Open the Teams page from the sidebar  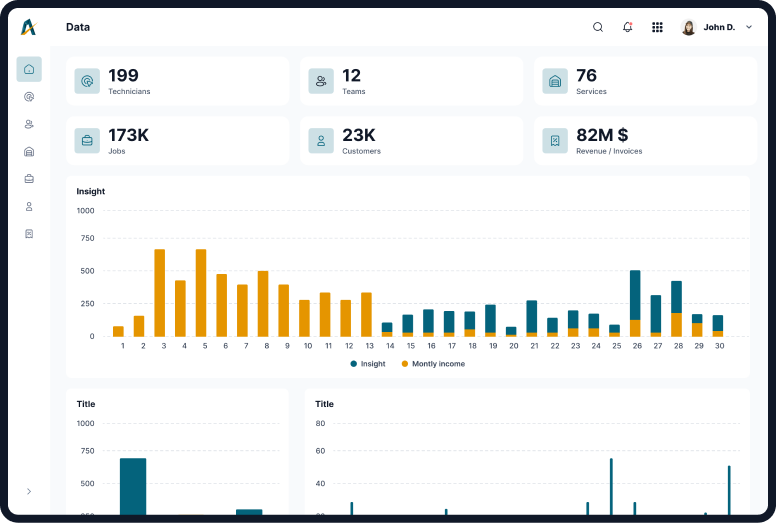click(29, 124)
